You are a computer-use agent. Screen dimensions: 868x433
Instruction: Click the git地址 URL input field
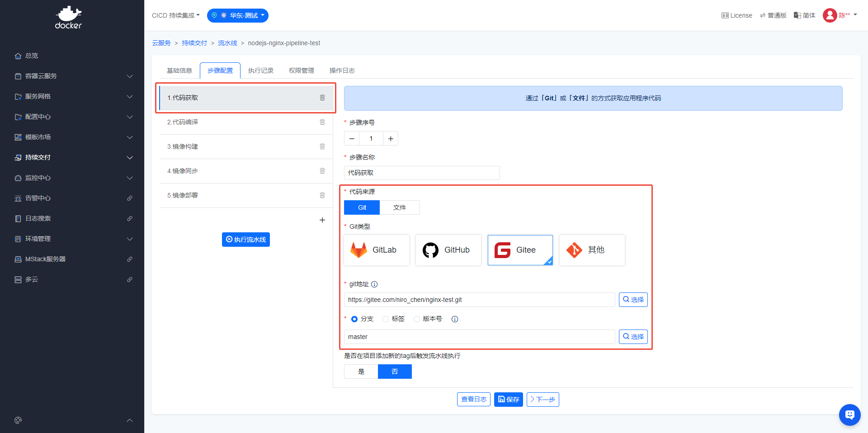click(x=479, y=300)
